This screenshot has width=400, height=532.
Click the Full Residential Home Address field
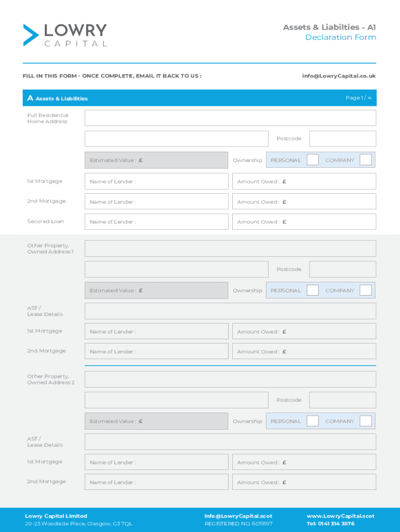[x=230, y=118]
